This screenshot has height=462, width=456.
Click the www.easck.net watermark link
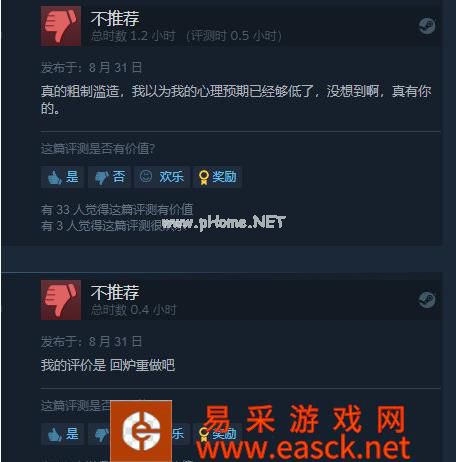point(303,449)
